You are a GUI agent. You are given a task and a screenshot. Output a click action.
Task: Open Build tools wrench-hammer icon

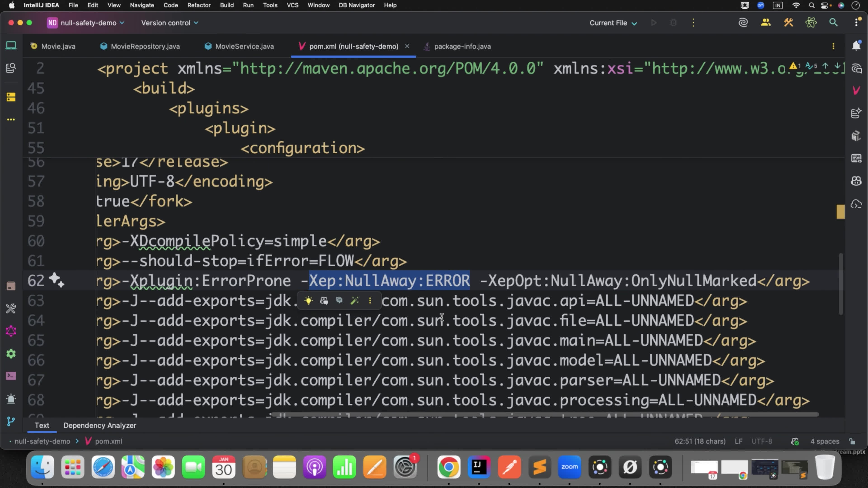coord(788,23)
